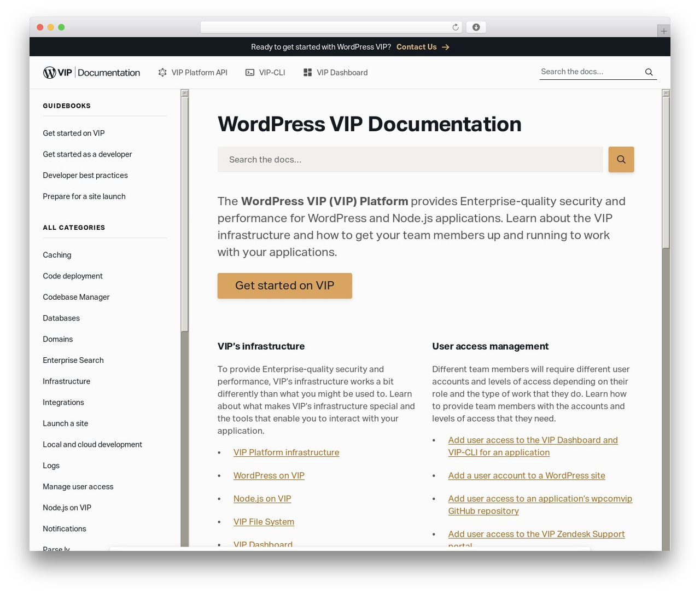Click the Contact Us arrow icon
The height and width of the screenshot is (593, 700).
point(446,47)
